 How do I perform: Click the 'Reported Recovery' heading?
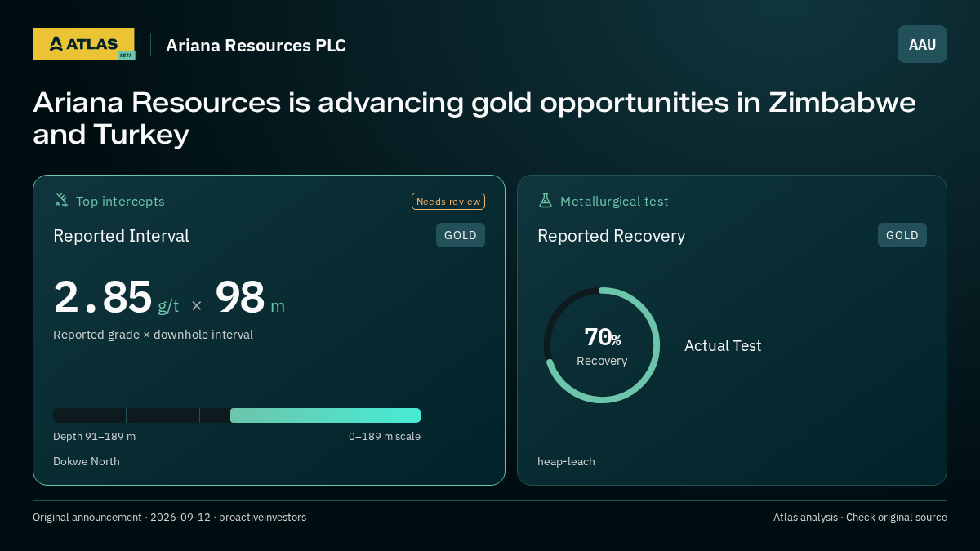click(611, 236)
